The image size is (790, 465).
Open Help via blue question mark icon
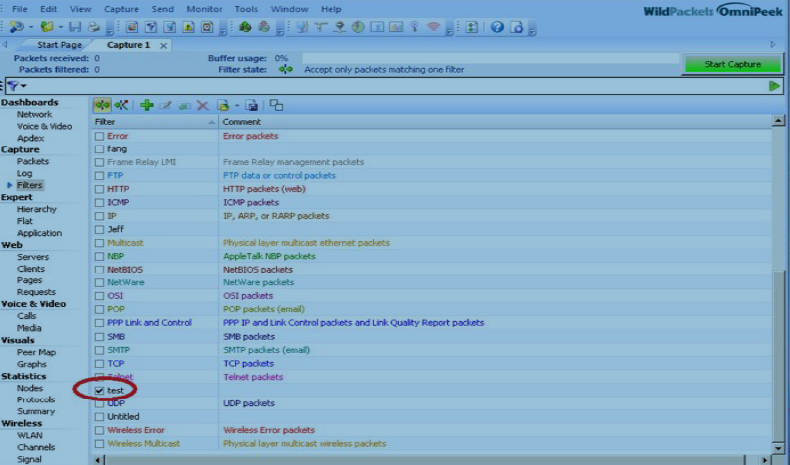point(497,27)
